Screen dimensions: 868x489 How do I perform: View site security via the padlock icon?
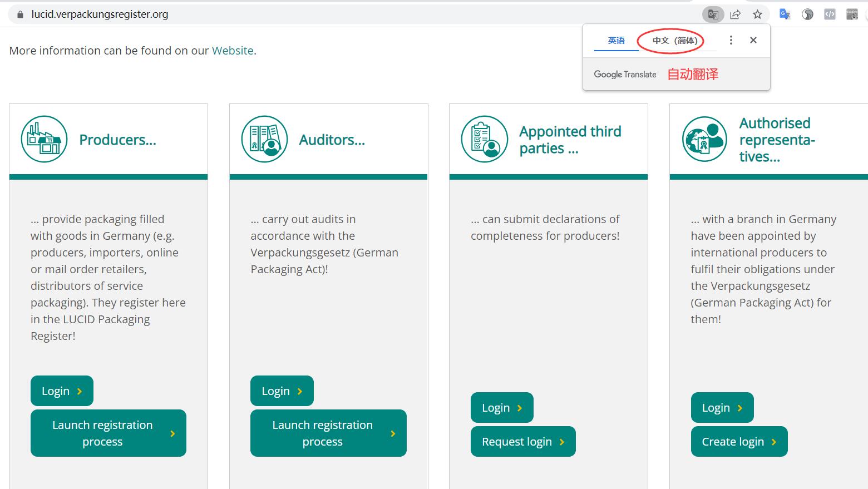coord(20,14)
